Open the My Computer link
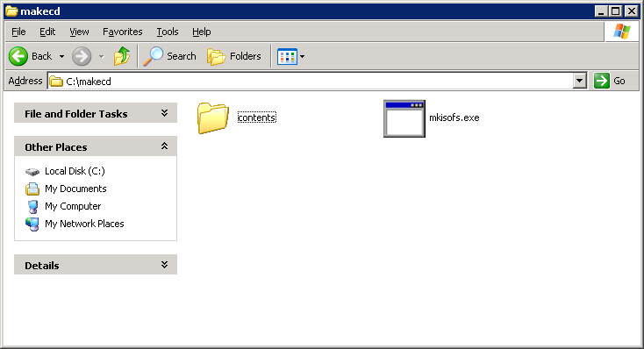This screenshot has height=349, width=644. coord(73,206)
